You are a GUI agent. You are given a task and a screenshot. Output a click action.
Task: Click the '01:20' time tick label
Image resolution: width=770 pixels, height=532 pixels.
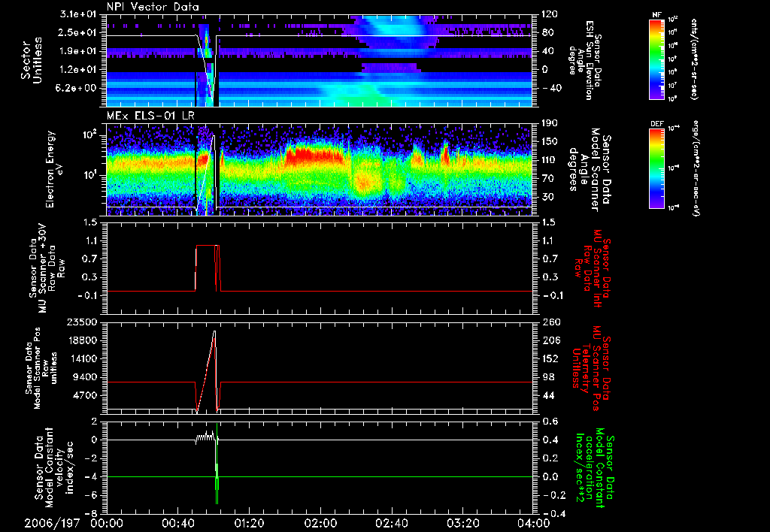250,524
